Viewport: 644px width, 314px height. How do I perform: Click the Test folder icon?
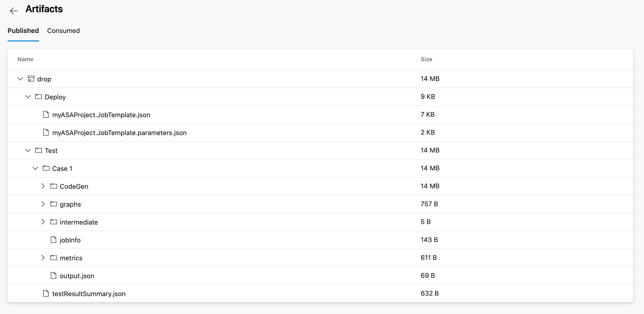(39, 150)
